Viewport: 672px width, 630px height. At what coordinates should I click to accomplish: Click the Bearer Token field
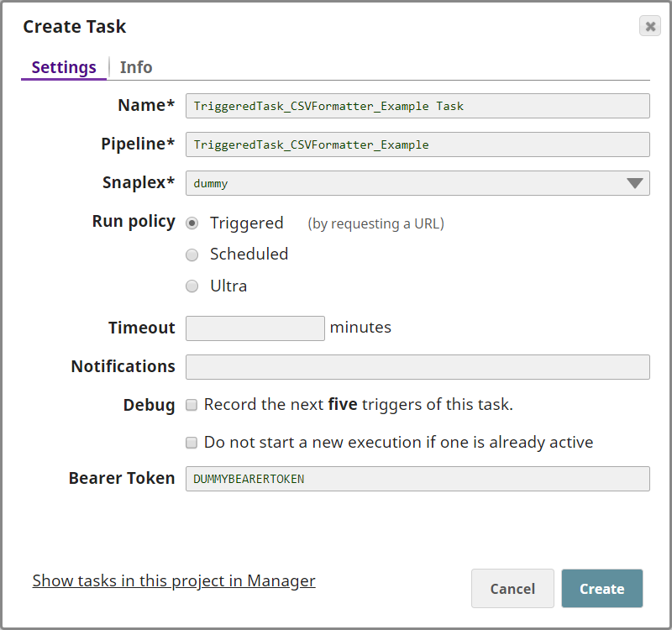417,479
